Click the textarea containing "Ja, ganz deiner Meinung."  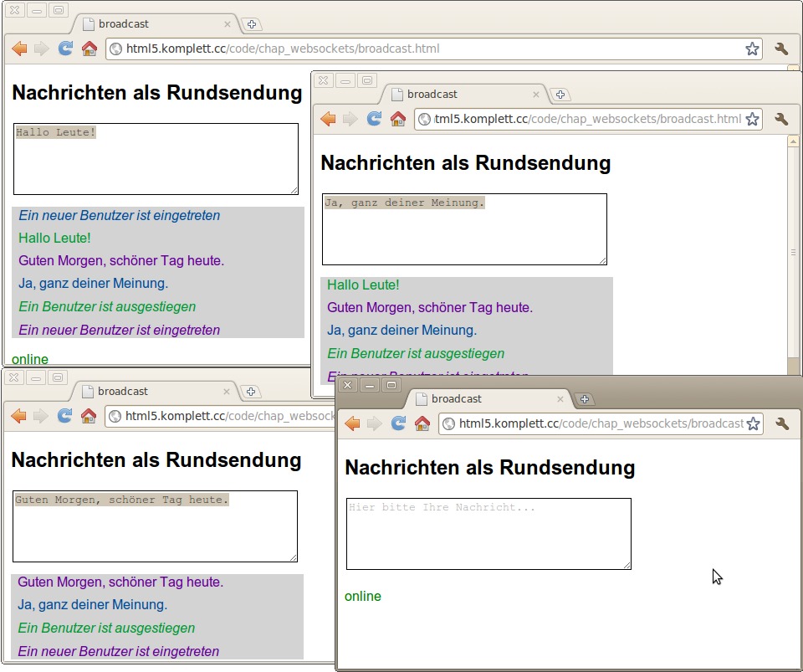tap(464, 229)
